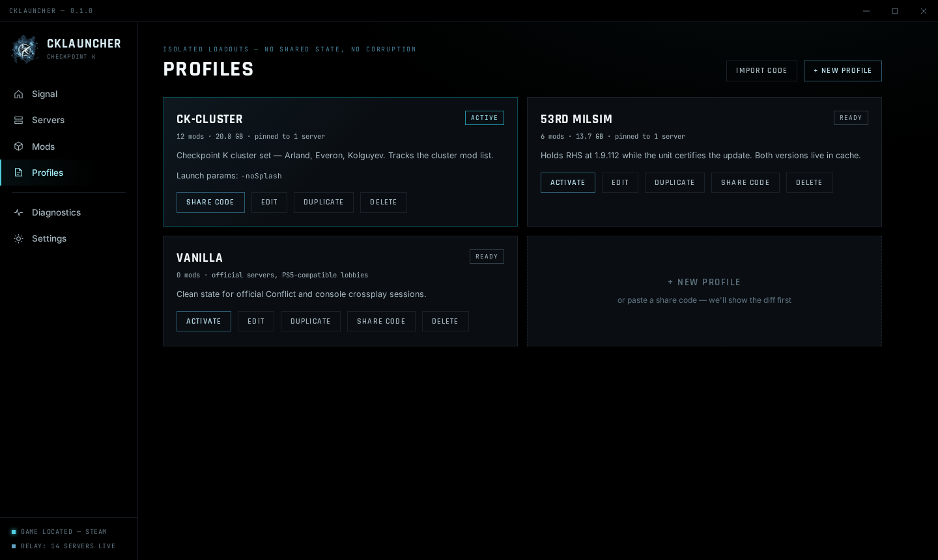Click the Import Code button
938x560 pixels.
point(761,71)
